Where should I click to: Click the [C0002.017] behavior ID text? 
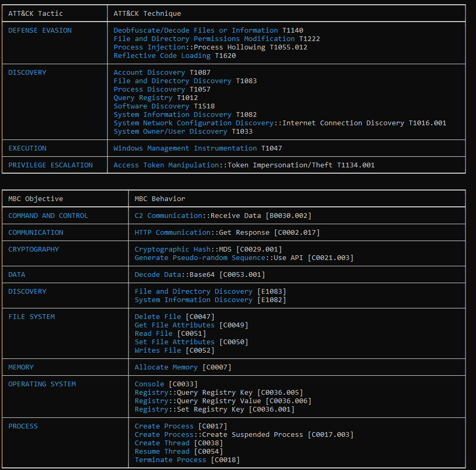[x=297, y=233]
